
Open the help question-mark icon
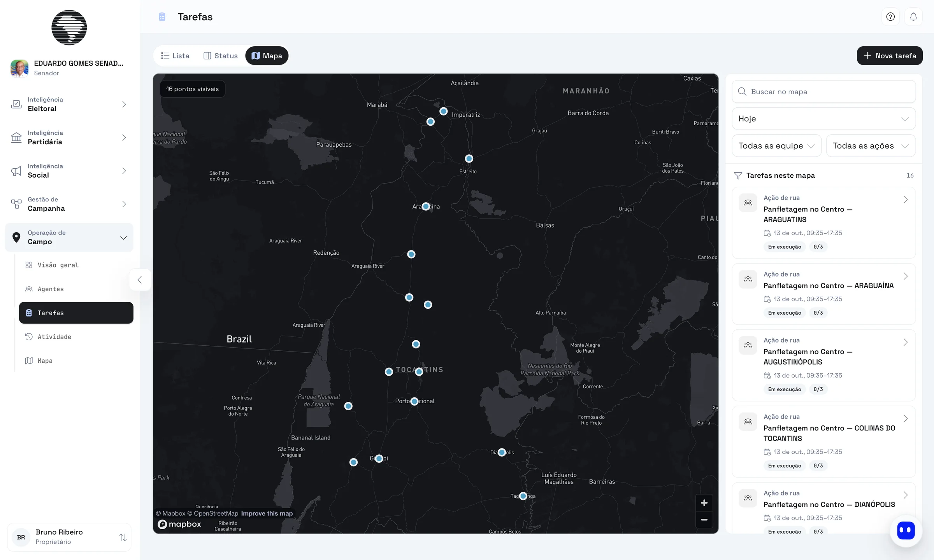(x=890, y=17)
